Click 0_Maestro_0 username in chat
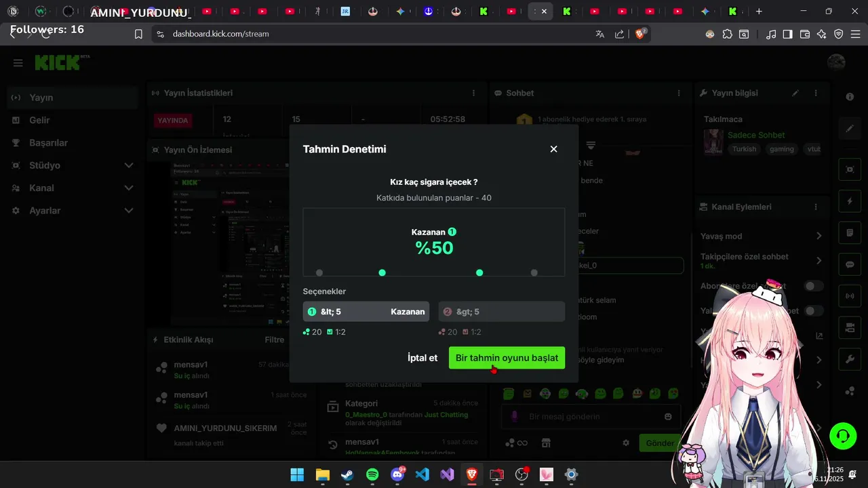The height and width of the screenshot is (488, 868). pos(366,415)
